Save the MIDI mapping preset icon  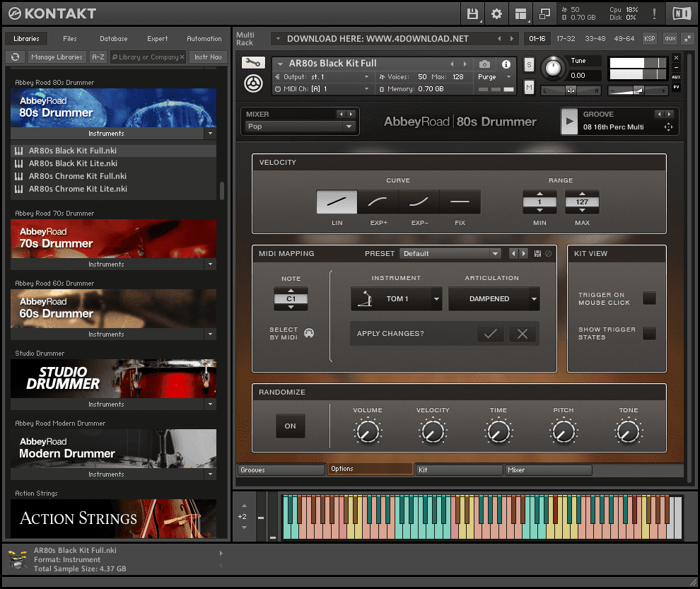pyautogui.click(x=537, y=254)
